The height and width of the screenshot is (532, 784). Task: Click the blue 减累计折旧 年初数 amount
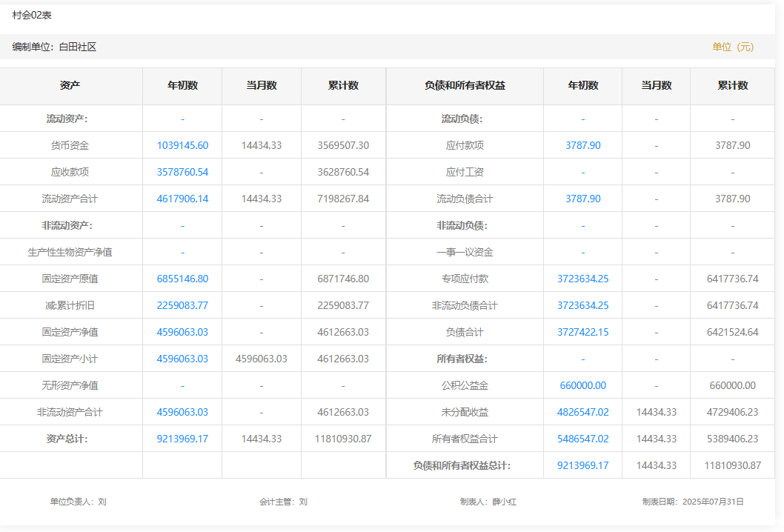(x=182, y=305)
